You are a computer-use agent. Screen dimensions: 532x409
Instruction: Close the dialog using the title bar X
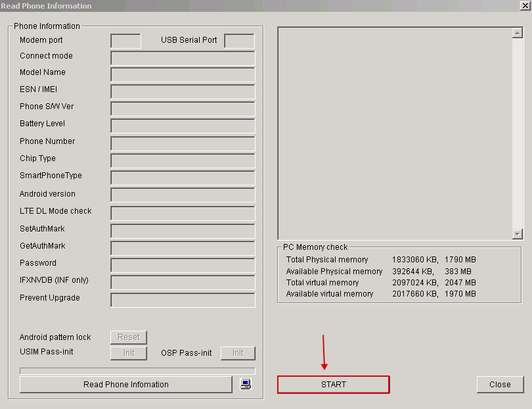tap(525, 6)
